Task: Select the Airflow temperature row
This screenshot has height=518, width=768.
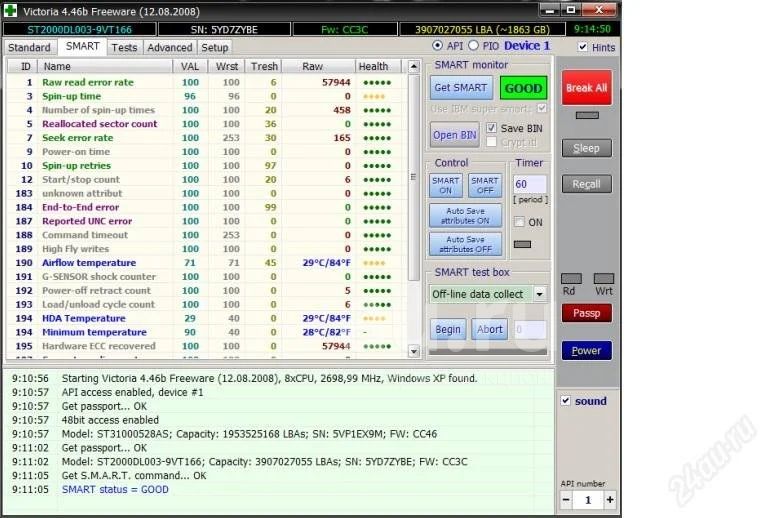Action: [207, 262]
